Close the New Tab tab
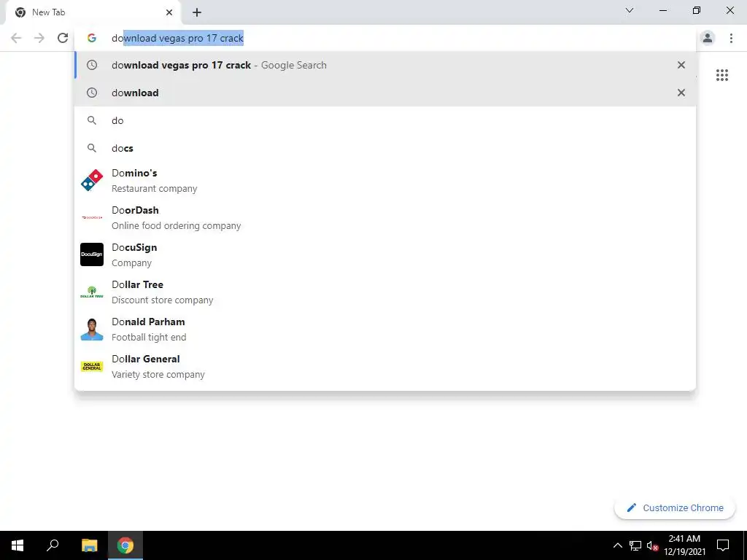The image size is (747, 560). click(x=169, y=12)
